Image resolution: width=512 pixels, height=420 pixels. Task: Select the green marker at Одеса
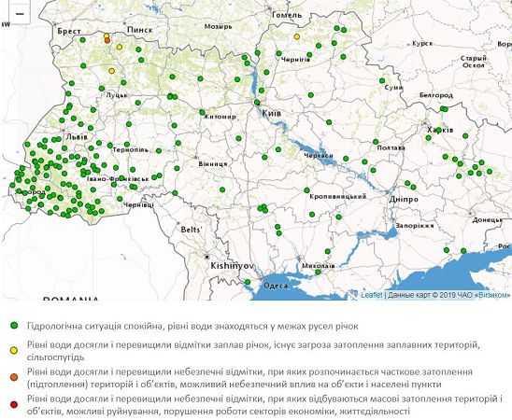(x=248, y=282)
